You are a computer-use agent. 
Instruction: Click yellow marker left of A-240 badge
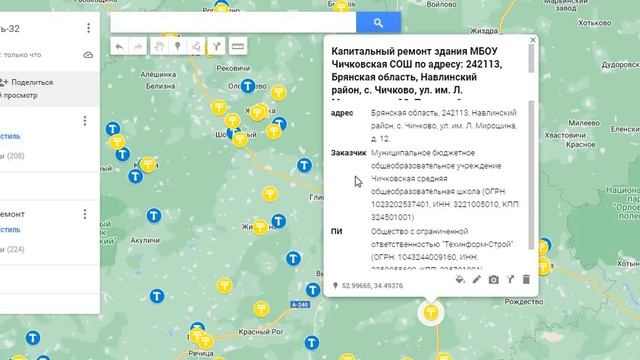click(261, 309)
